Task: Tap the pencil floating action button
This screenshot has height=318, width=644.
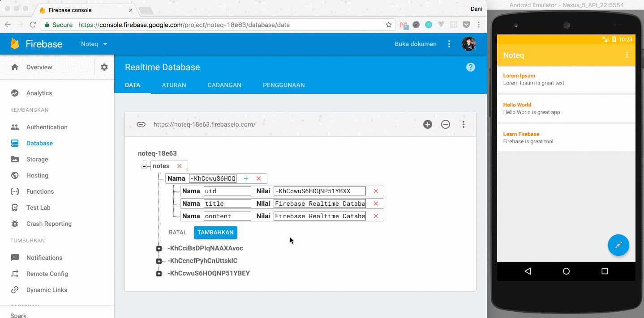Action: (x=618, y=245)
